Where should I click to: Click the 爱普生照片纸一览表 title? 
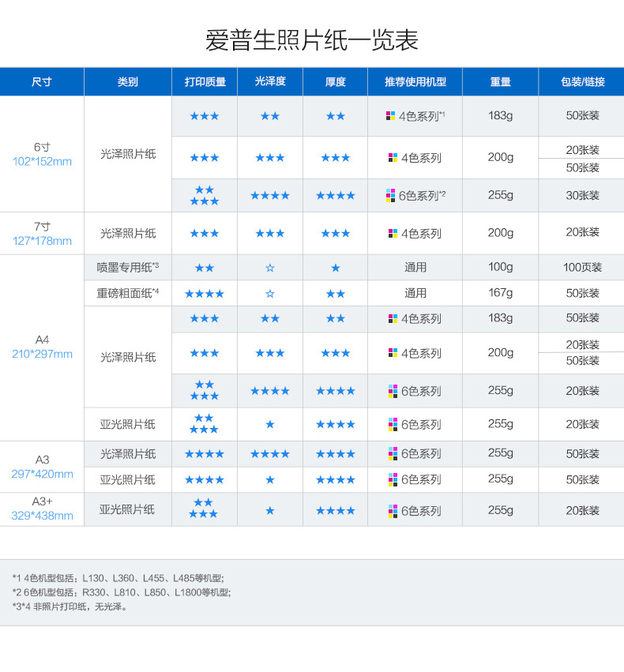pyautogui.click(x=311, y=40)
